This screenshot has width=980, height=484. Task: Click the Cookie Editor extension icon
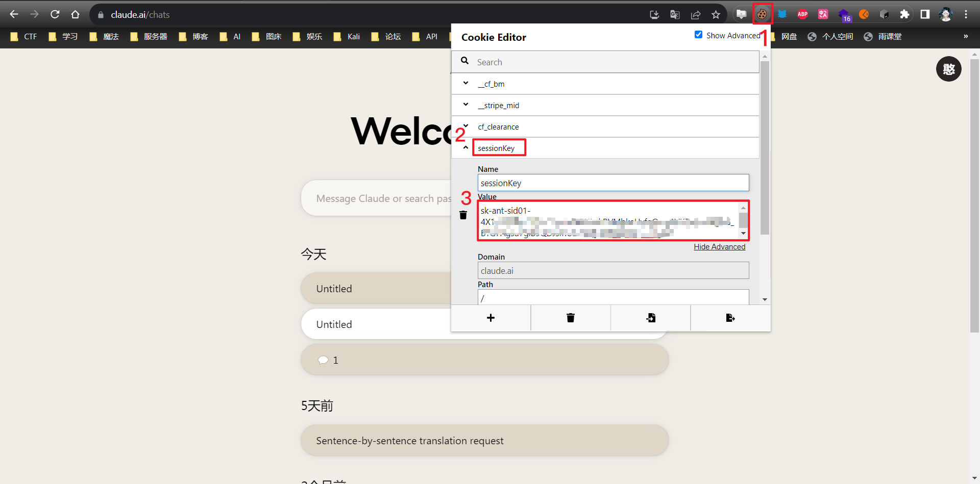[762, 14]
